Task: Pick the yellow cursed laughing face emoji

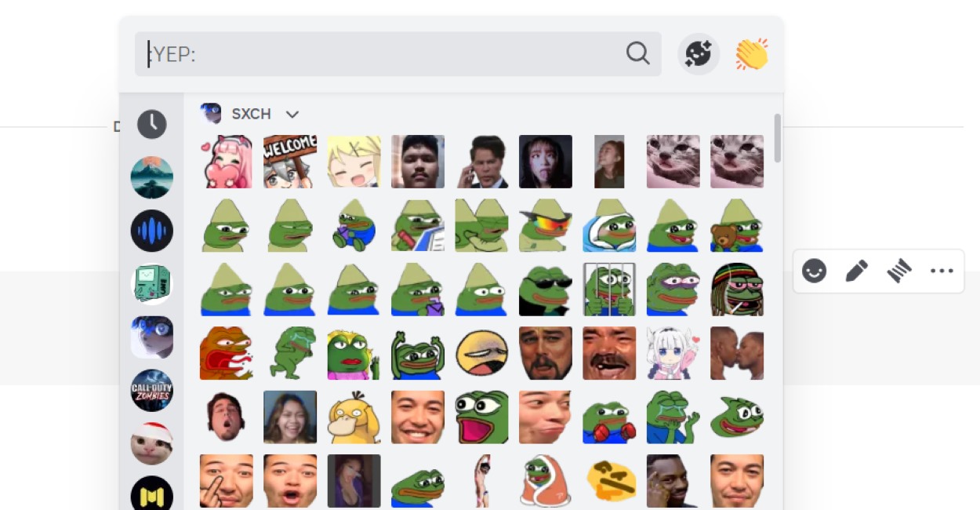Action: click(482, 353)
